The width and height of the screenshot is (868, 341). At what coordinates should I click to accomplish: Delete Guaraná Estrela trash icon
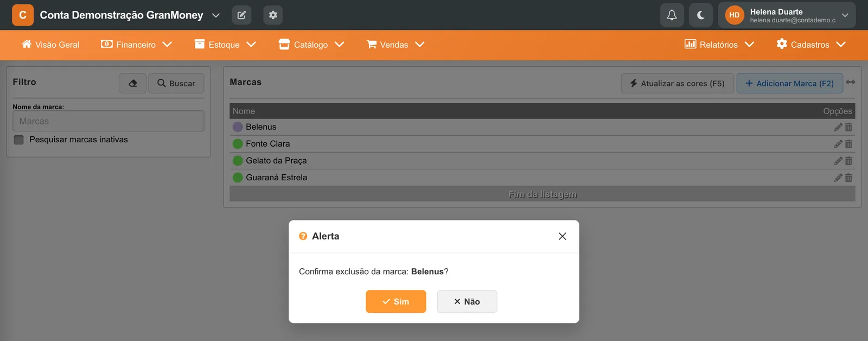coord(848,178)
